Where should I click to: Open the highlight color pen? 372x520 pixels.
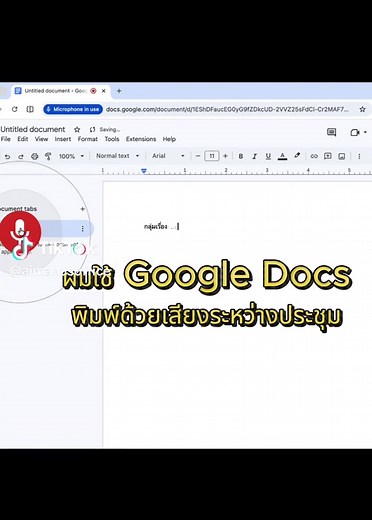(x=297, y=156)
